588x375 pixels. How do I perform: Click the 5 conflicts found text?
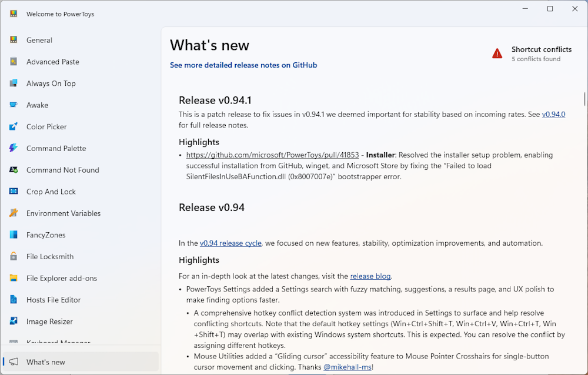point(536,59)
